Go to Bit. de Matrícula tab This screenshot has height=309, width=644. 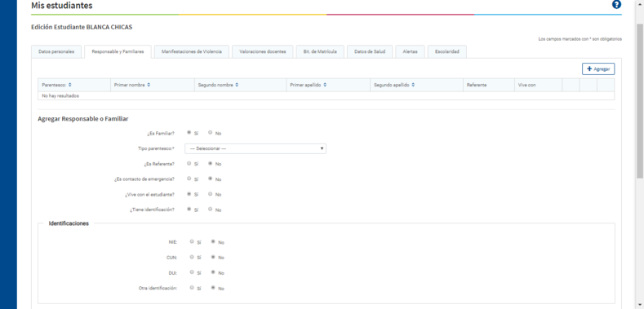point(320,51)
